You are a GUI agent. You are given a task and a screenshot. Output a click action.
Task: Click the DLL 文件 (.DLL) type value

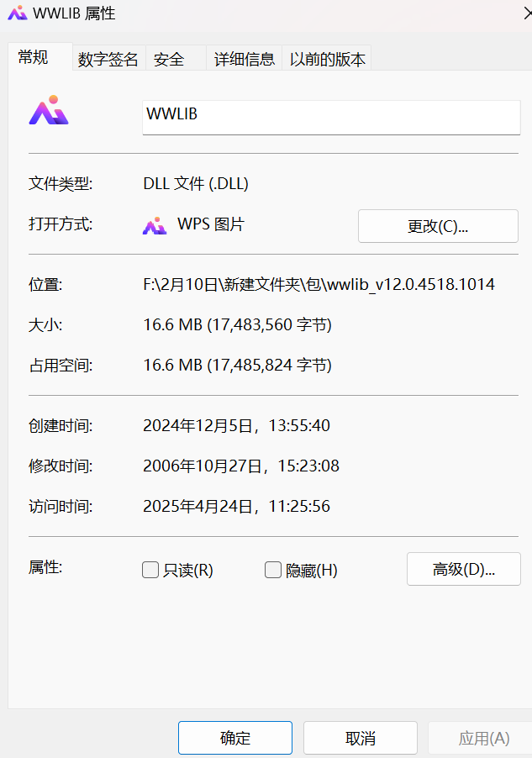(196, 184)
